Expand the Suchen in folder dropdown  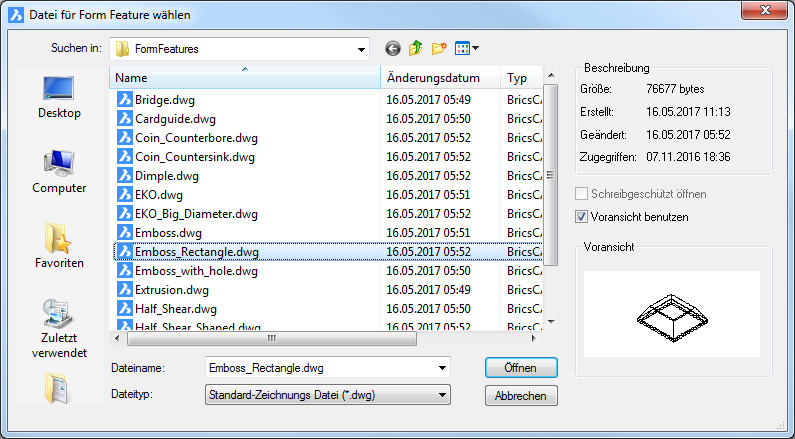pos(360,48)
